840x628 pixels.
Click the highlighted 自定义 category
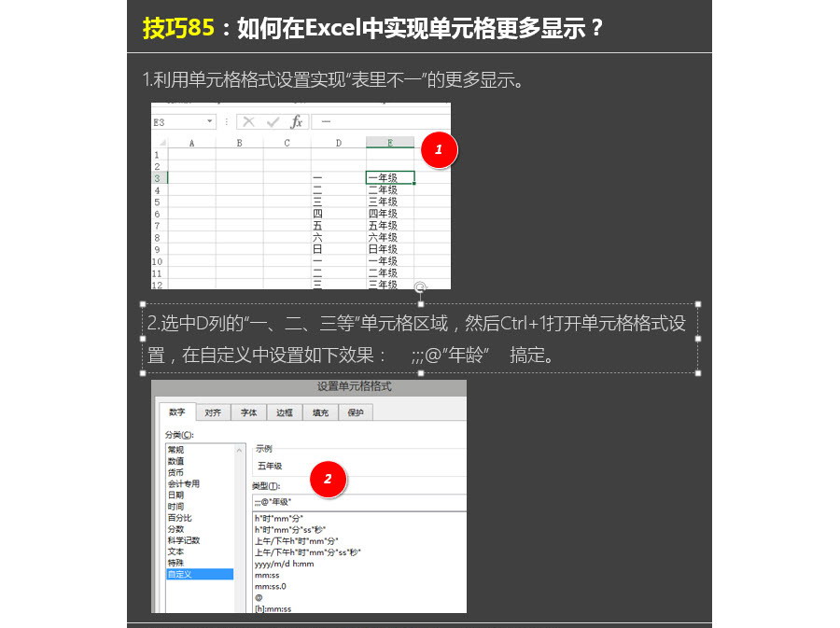point(200,574)
